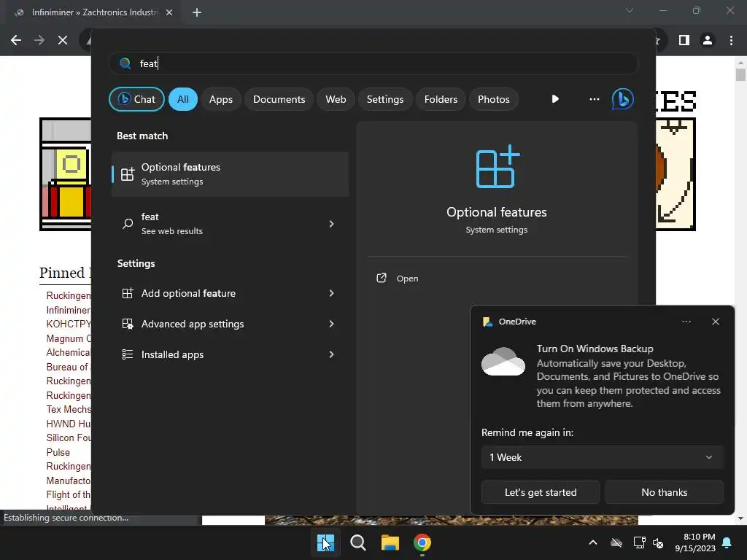Image resolution: width=747 pixels, height=560 pixels.
Task: Open notification bell in taskbar
Action: coord(727,542)
